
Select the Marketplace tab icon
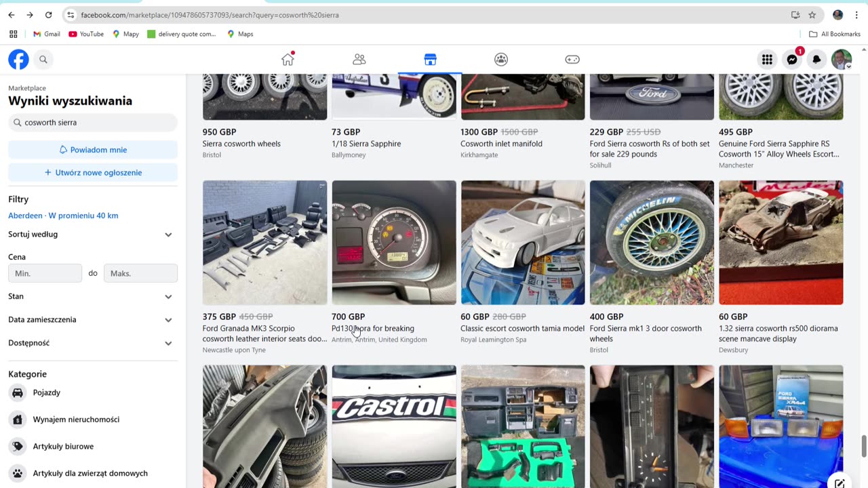pyautogui.click(x=430, y=60)
